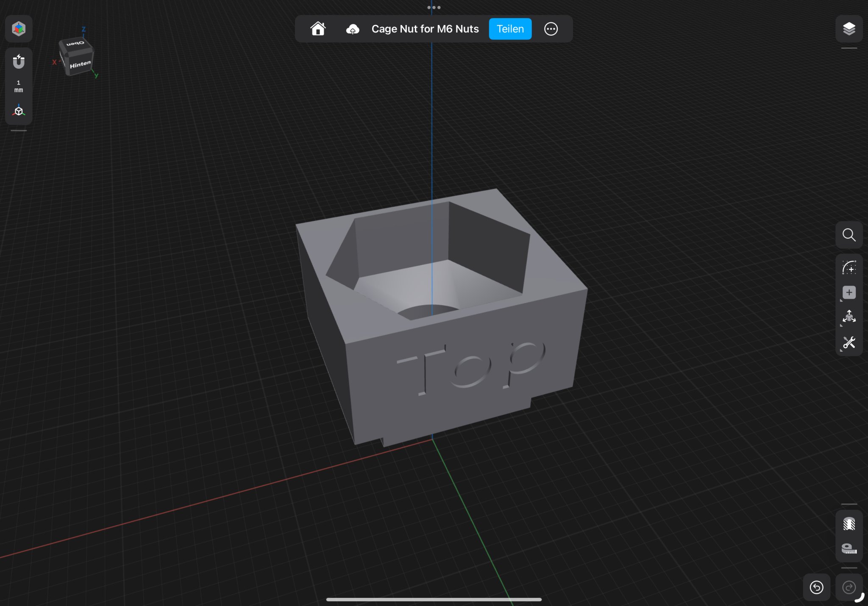
Task: Open the magnifier search tool
Action: [x=849, y=235]
